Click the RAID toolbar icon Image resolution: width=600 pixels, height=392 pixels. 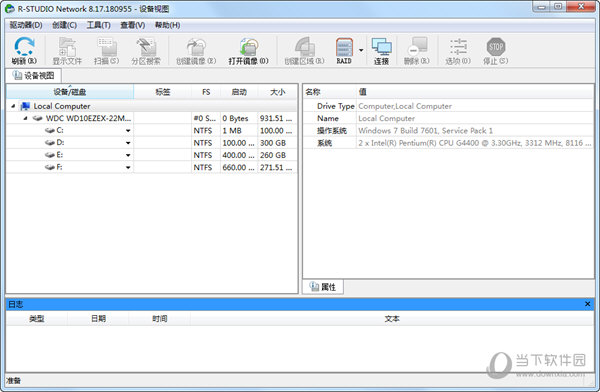click(344, 51)
